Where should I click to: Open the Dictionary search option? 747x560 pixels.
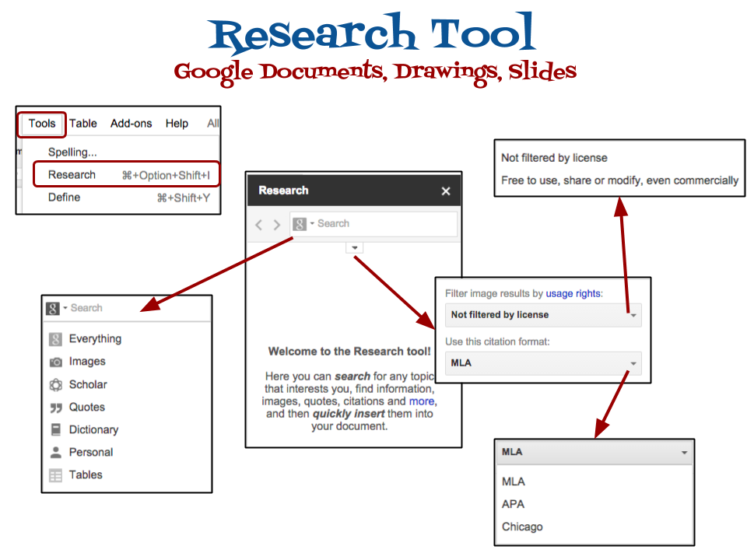pos(92,429)
